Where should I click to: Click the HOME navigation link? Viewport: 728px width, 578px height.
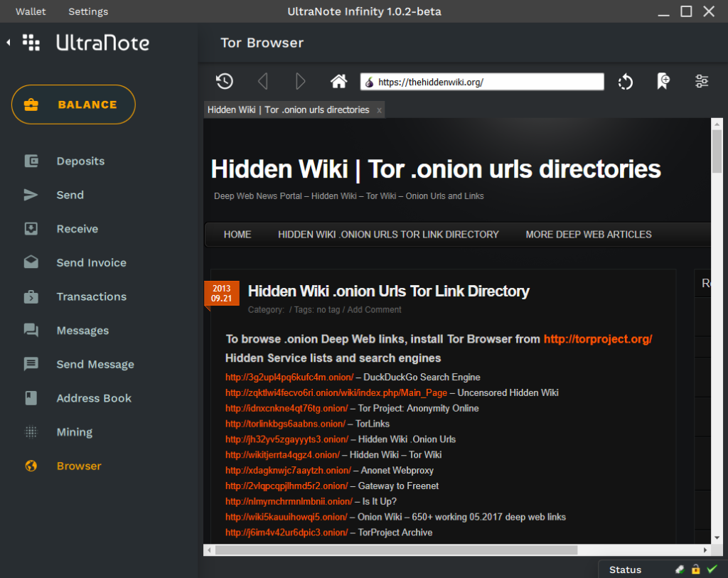pyautogui.click(x=237, y=235)
